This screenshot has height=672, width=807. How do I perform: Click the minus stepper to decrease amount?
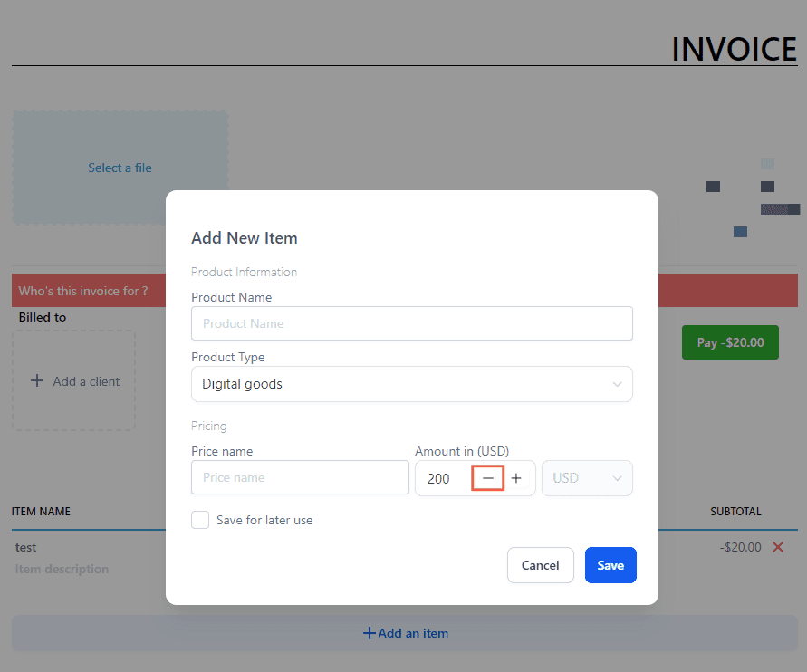coord(488,478)
